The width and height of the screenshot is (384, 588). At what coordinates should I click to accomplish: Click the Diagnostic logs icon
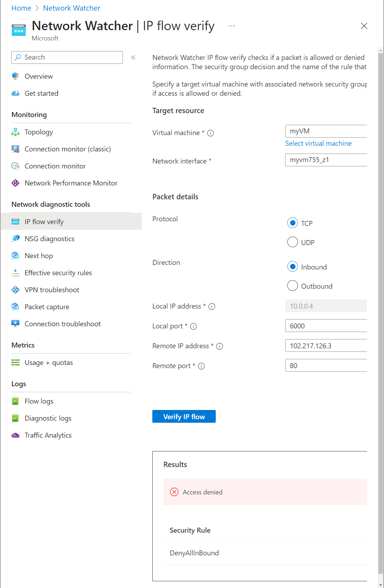coord(15,418)
